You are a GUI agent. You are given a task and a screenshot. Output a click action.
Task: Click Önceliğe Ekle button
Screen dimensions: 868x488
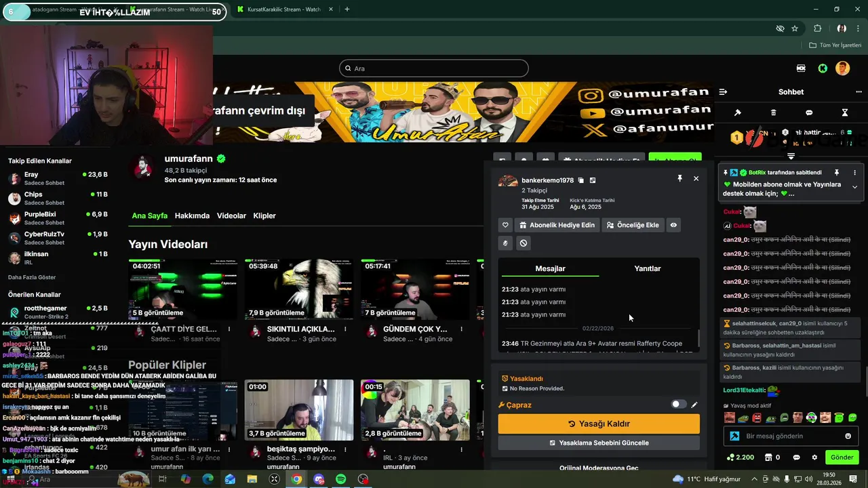tap(633, 225)
